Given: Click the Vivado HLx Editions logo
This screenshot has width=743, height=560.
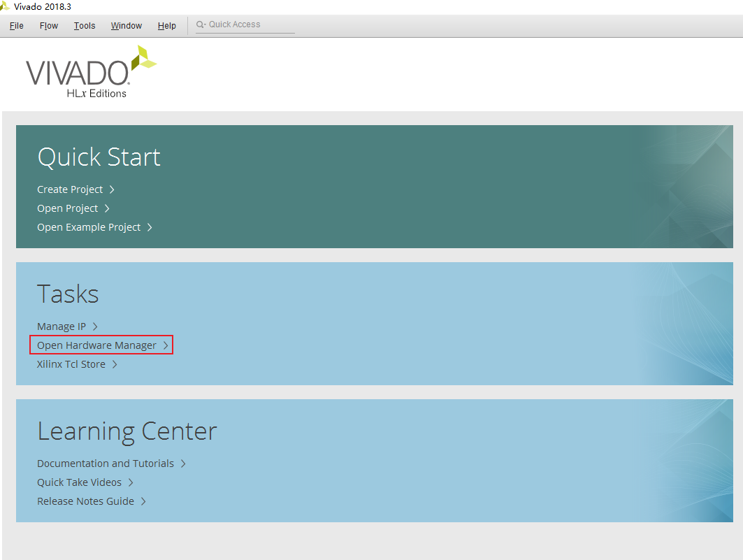Looking at the screenshot, I should click(91, 72).
